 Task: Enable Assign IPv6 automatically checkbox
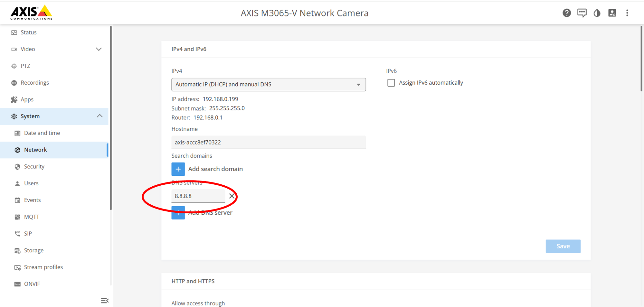[391, 83]
